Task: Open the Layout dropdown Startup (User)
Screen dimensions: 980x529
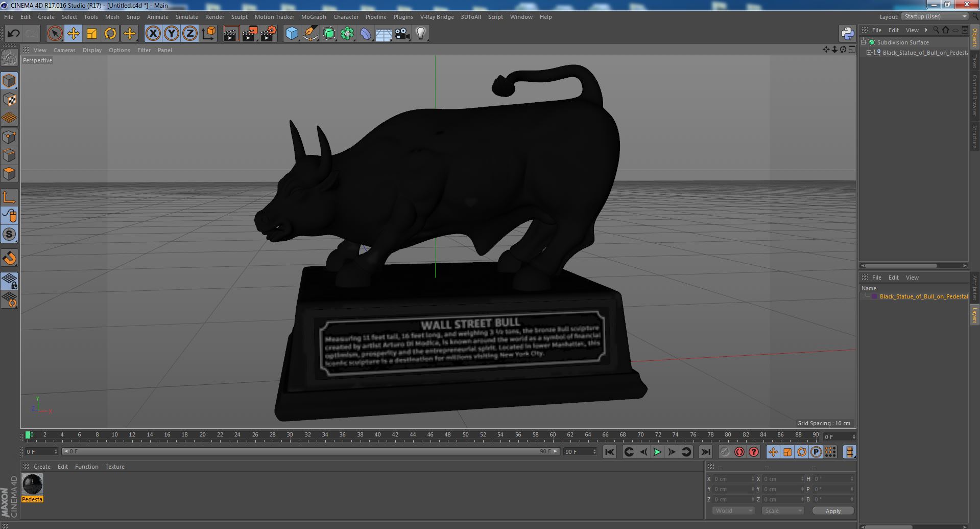Action: [x=935, y=17]
